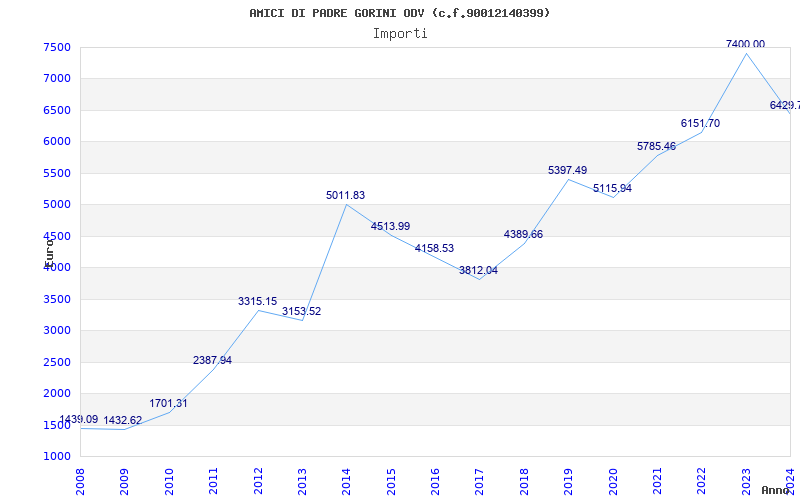Click the 2387.94 value label
Screen dimensions: 800x500
click(x=212, y=360)
